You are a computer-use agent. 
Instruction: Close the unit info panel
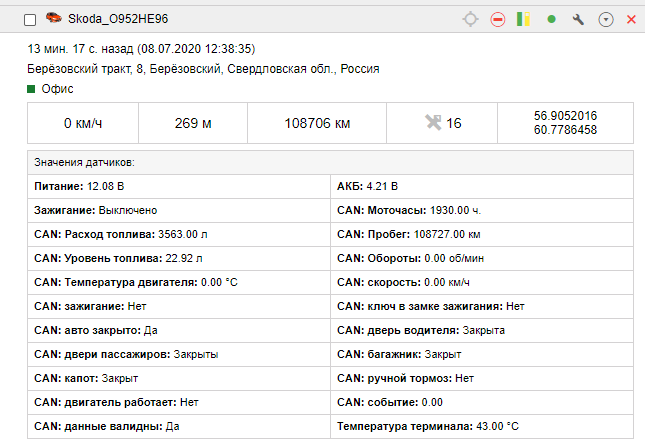[x=631, y=20]
